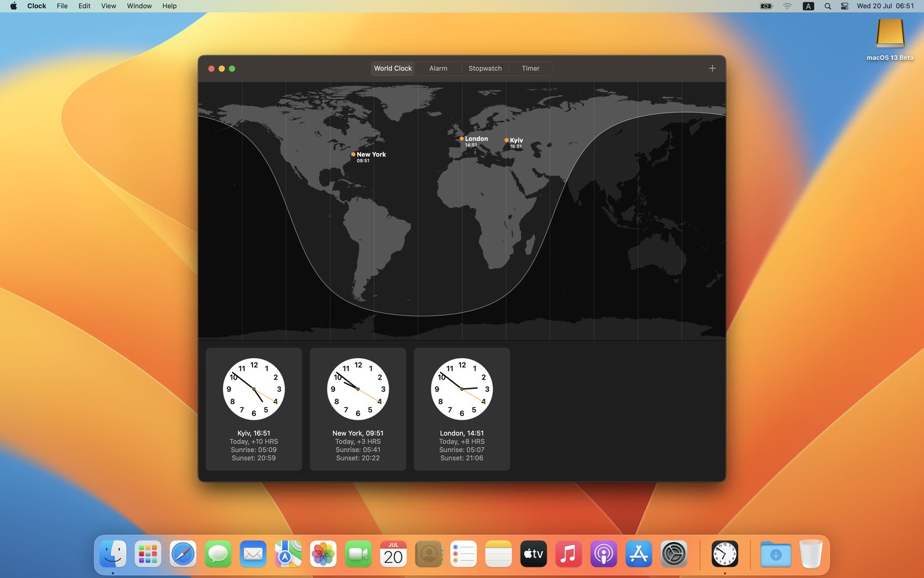Launch Safari from the Dock
This screenshot has height=578, width=924.
(x=183, y=554)
